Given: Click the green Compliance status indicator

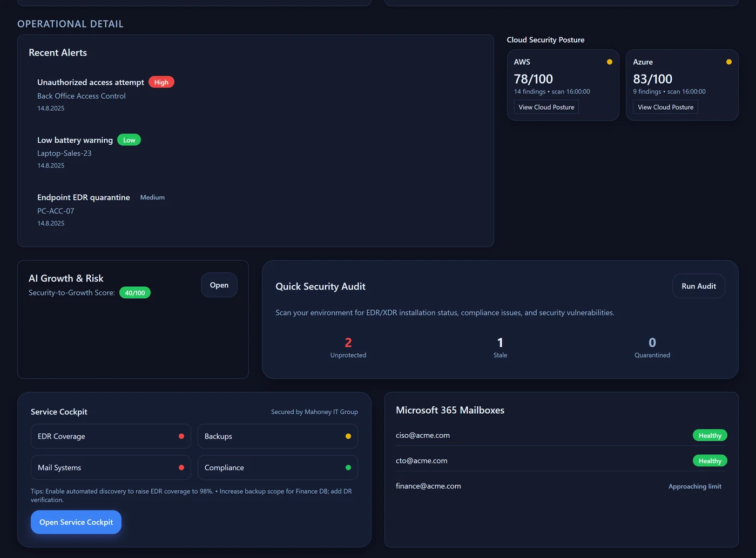Looking at the screenshot, I should (348, 467).
